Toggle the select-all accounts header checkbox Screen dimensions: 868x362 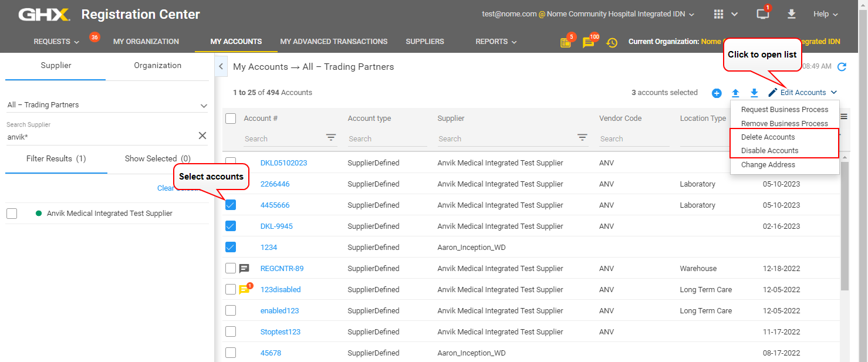(x=231, y=119)
